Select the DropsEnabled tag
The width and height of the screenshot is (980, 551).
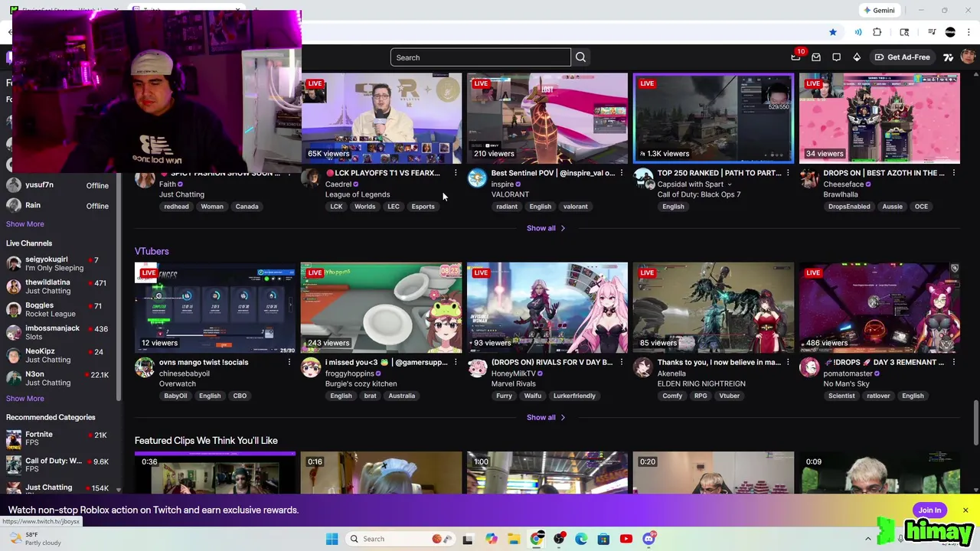coord(849,207)
